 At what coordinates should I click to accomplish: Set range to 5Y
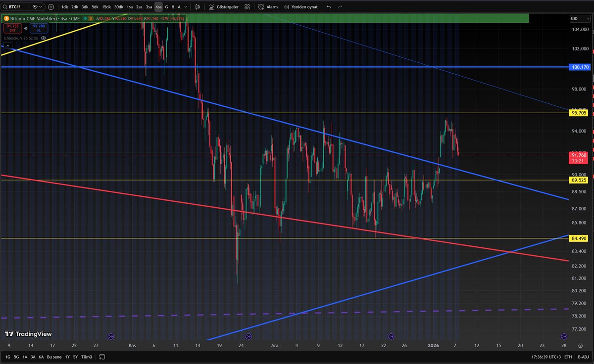(x=75, y=357)
